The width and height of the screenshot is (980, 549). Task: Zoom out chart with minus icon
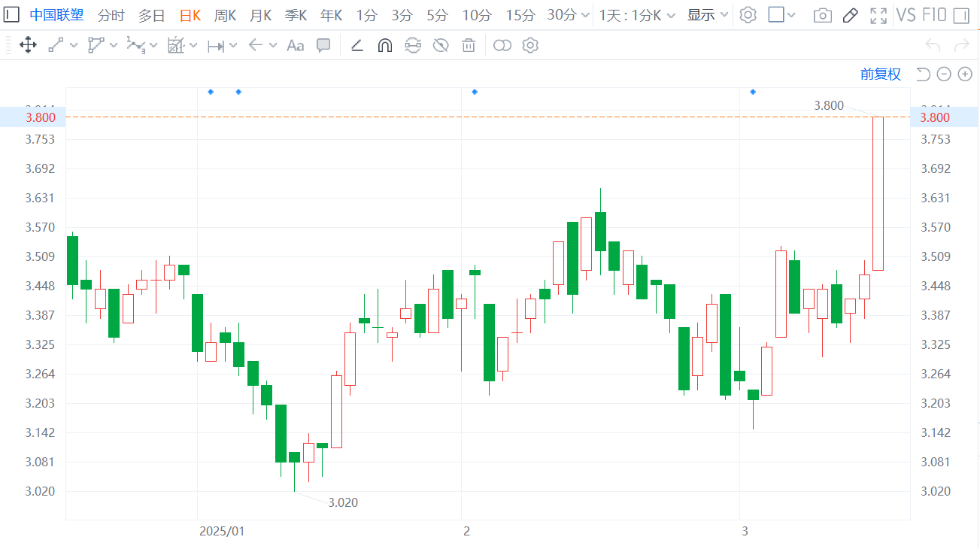pyautogui.click(x=944, y=74)
